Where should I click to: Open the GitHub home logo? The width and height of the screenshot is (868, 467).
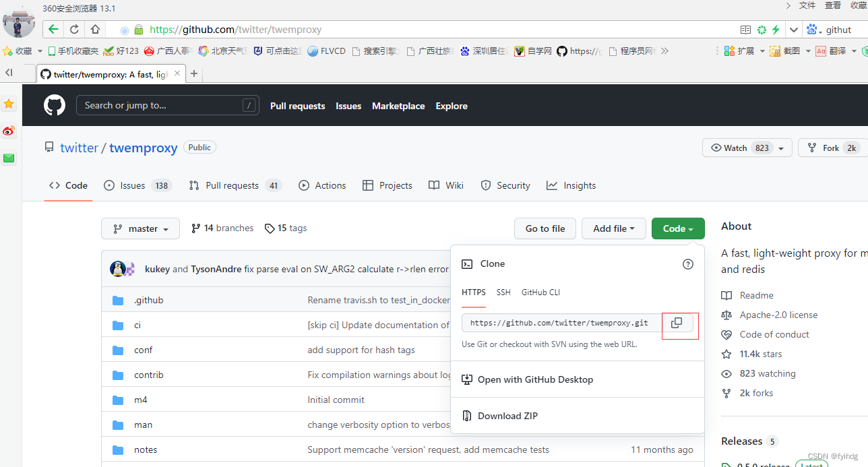[54, 105]
